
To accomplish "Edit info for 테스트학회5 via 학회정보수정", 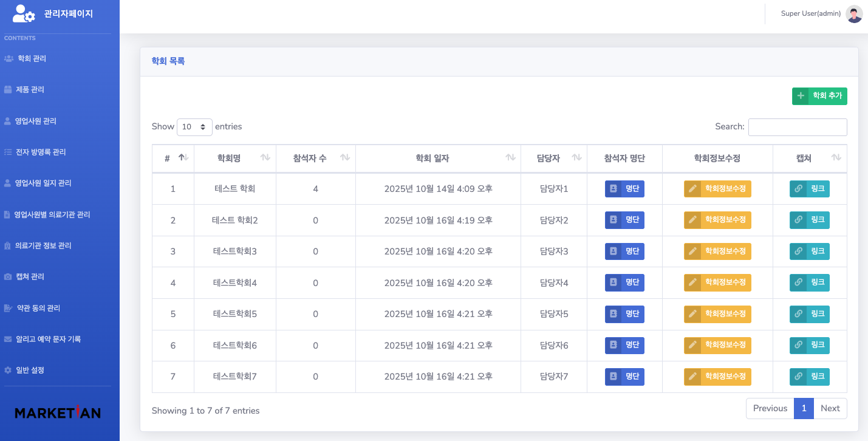I will pyautogui.click(x=717, y=314).
